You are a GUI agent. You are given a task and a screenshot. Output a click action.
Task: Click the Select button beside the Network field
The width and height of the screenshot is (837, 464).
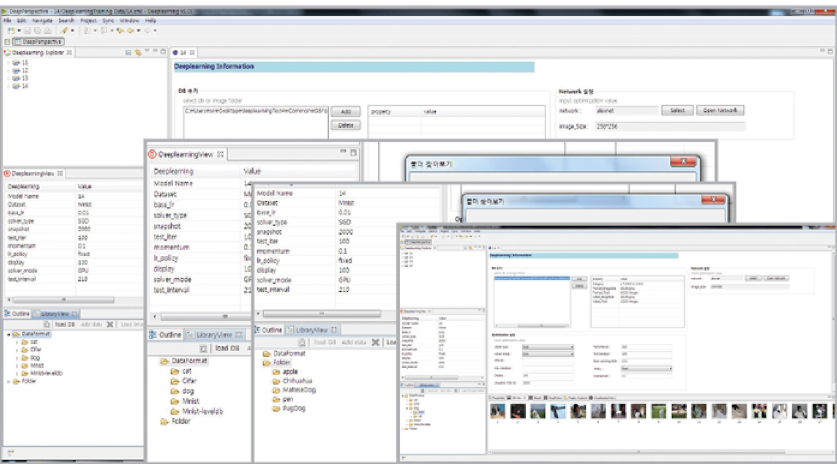(676, 110)
